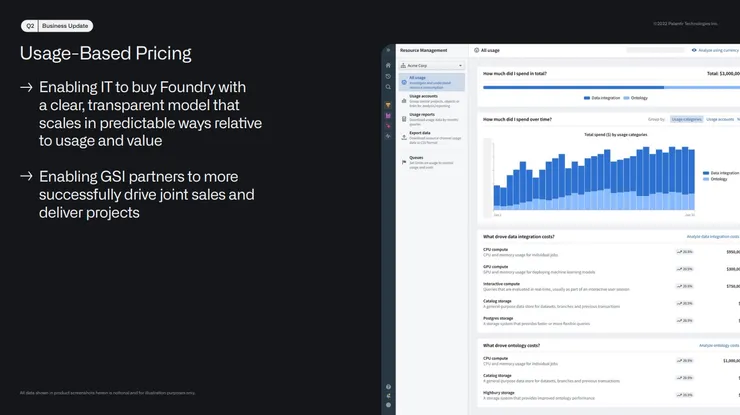Image resolution: width=740 pixels, height=415 pixels.
Task: Click the trend percentage badge on GPU compute row
Action: (x=684, y=269)
